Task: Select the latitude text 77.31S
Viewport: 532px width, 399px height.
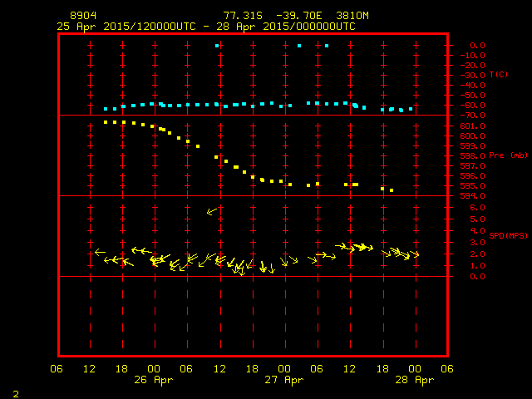Action: click(243, 16)
